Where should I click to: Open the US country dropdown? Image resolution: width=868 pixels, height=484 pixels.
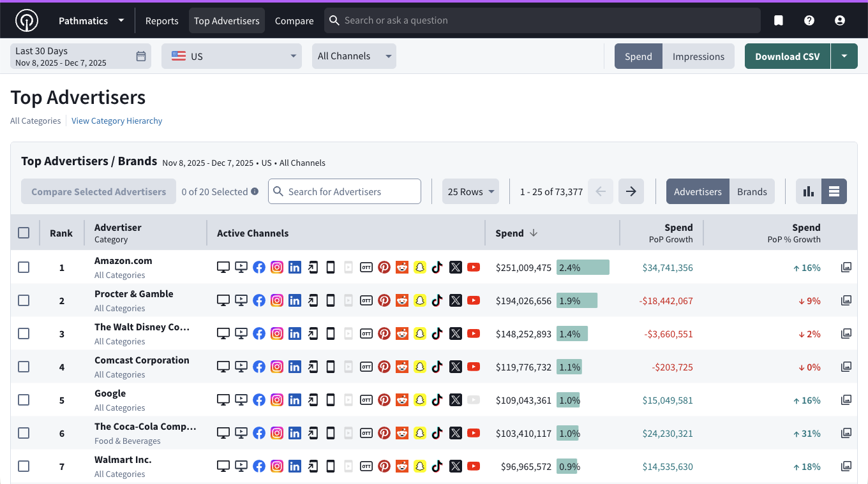232,56
